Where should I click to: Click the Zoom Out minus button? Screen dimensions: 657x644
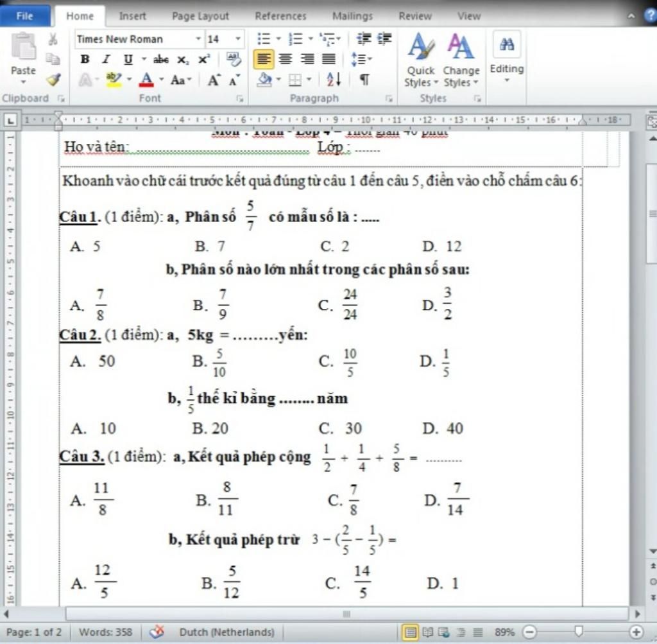pyautogui.click(x=529, y=632)
